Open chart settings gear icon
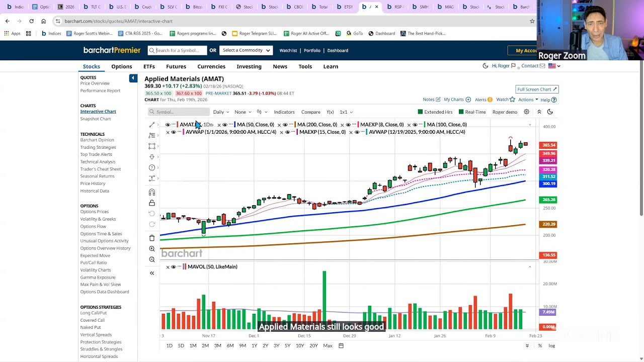Image resolution: width=644 pixels, height=362 pixels. tap(527, 112)
